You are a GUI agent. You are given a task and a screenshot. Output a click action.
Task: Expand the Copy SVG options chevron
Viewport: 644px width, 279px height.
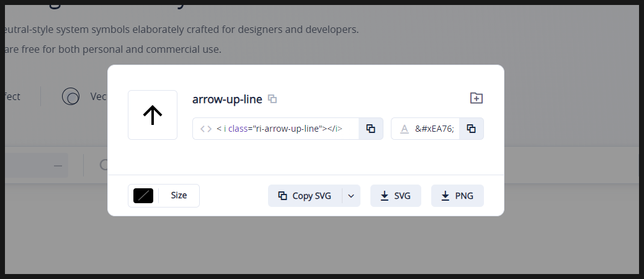(x=351, y=196)
